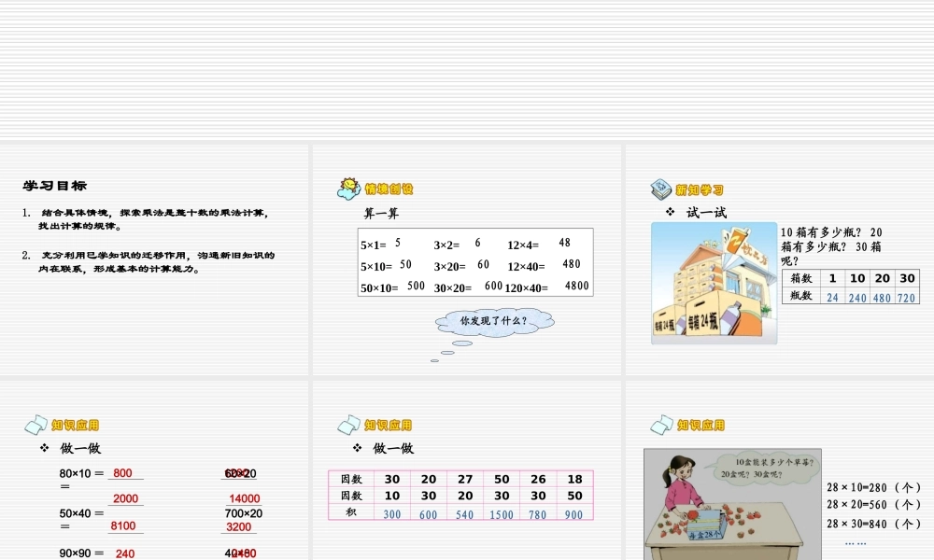Select the girl with strawberries picture

[732, 504]
